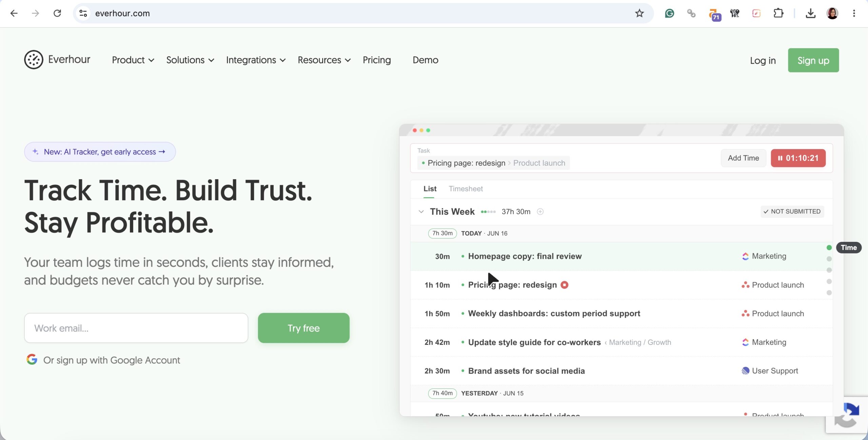Click the Marketing project icon on Homepage copy row
The width and height of the screenshot is (868, 440).
point(745,256)
